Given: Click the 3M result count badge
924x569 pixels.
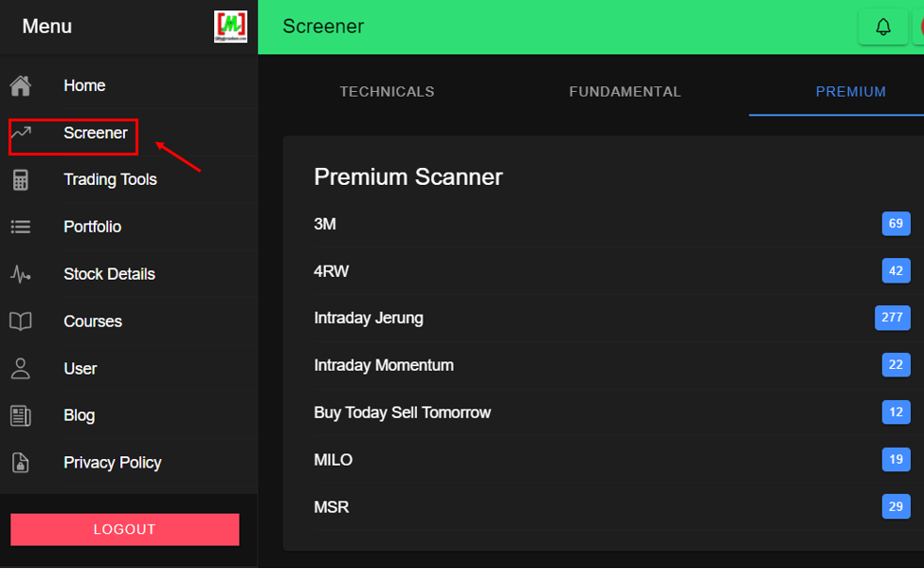Looking at the screenshot, I should 896,223.
